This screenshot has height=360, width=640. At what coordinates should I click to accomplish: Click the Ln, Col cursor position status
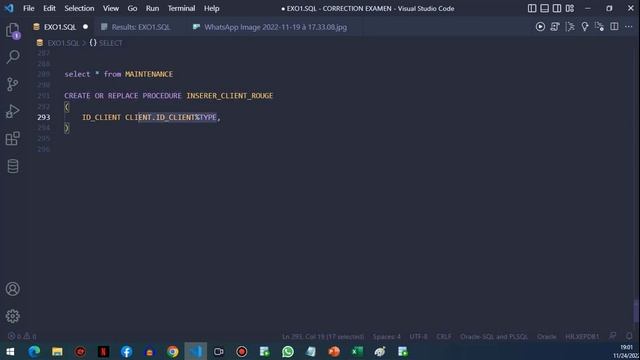[x=323, y=337]
